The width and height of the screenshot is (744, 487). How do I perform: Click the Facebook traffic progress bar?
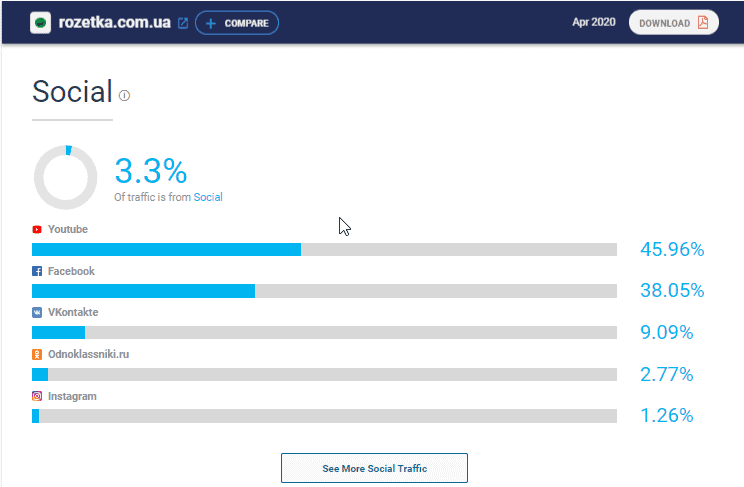point(324,291)
